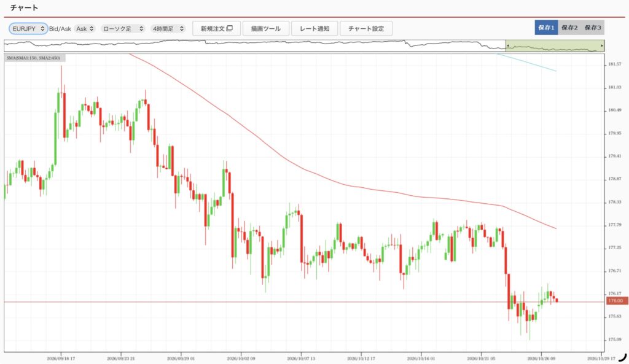The width and height of the screenshot is (629, 364).
Task: Click the 2026/10/07 13 time axis label
Action: click(x=301, y=358)
